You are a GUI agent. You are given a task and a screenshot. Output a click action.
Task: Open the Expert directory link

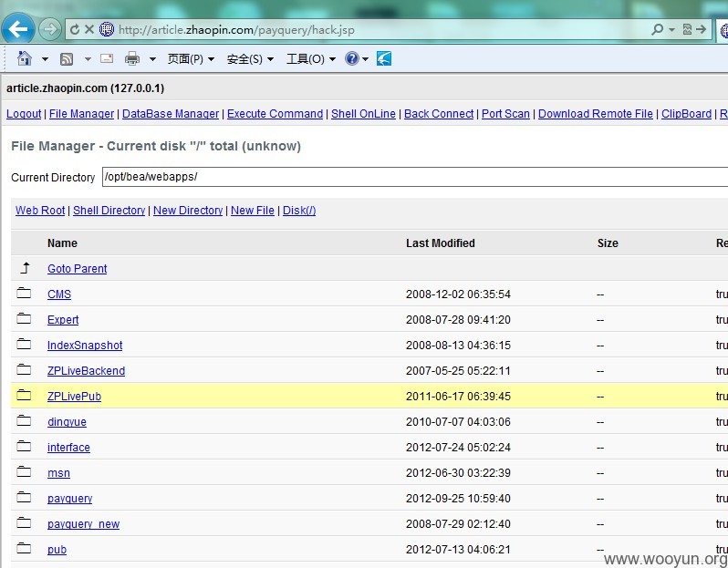(63, 320)
